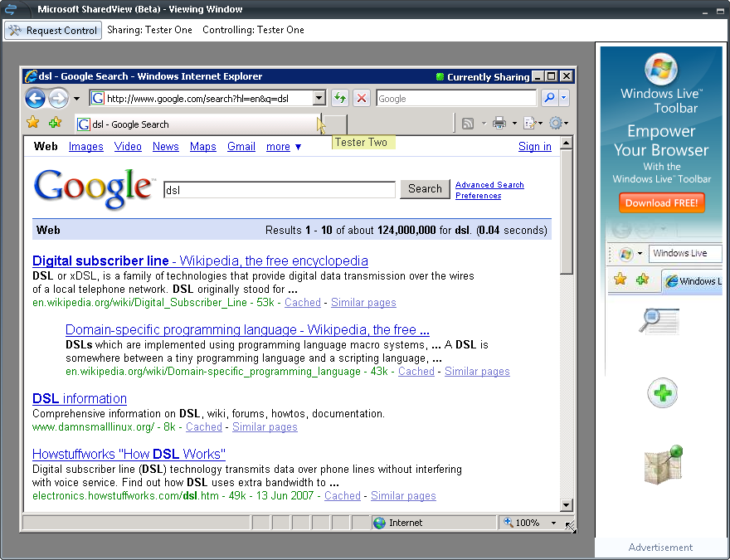730x560 pixels.
Task: Click the green Refresh icon
Action: click(x=340, y=98)
